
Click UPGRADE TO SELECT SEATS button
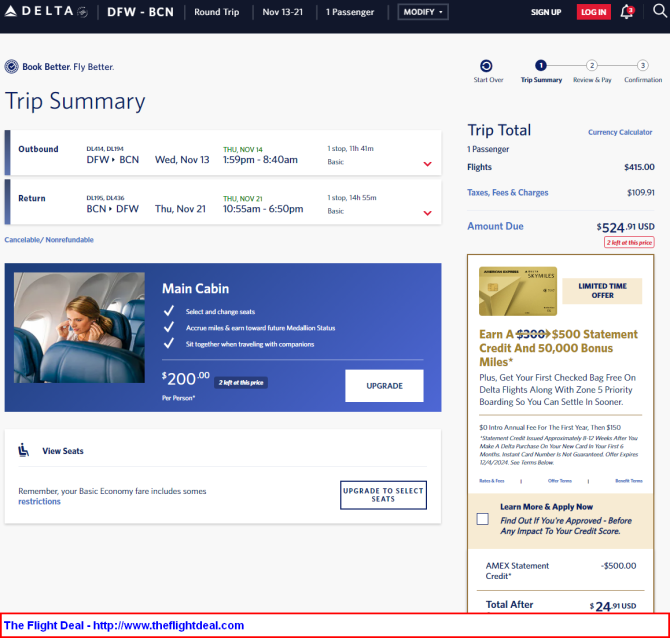(383, 495)
